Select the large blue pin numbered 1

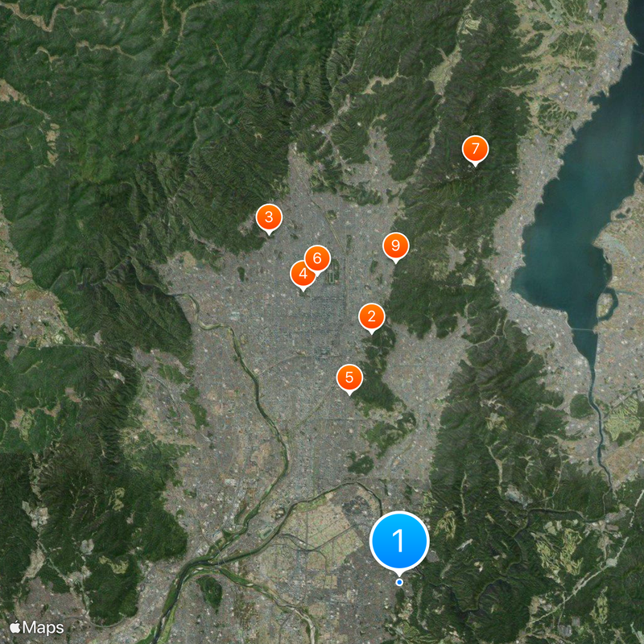(400, 539)
